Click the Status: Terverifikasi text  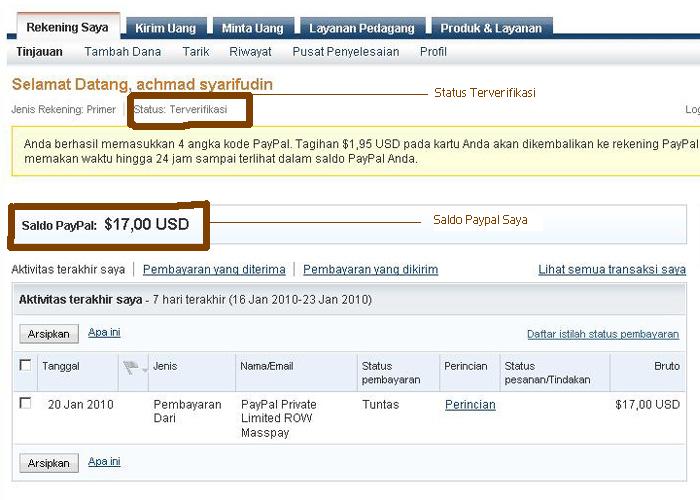coord(180,109)
